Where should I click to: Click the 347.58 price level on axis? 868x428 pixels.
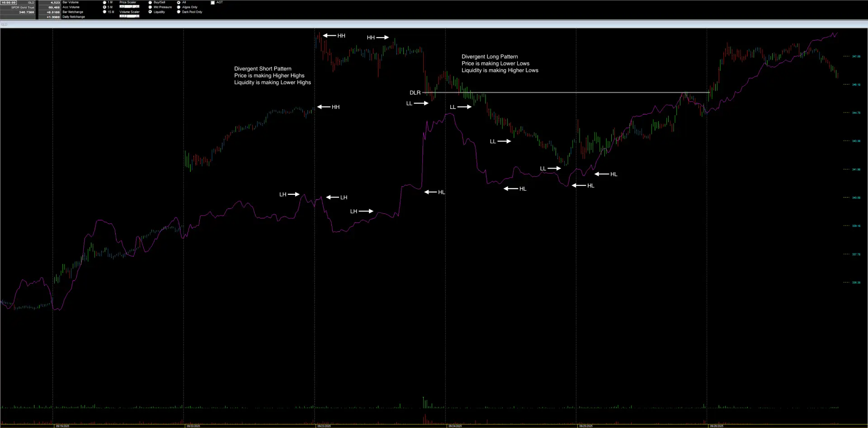pos(856,56)
